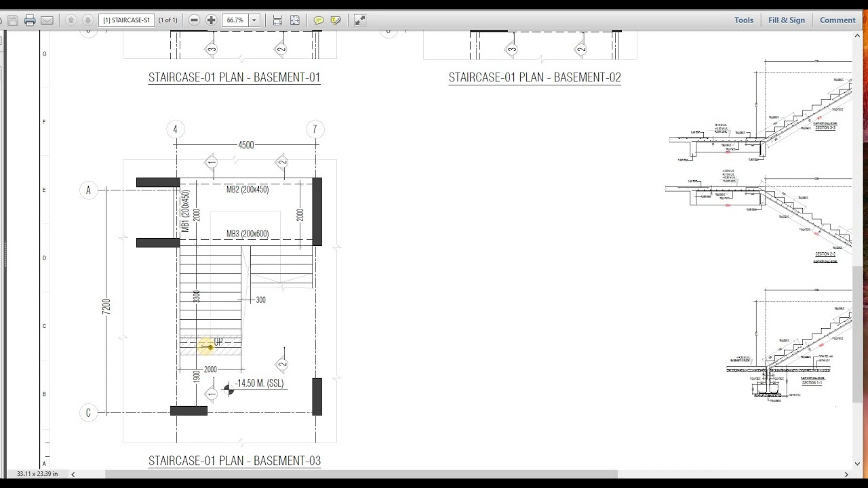The width and height of the screenshot is (868, 488).
Task: Go to previous page arrow
Action: [71, 20]
